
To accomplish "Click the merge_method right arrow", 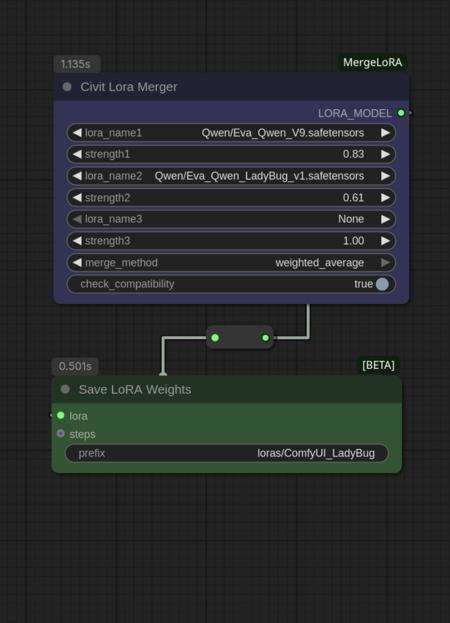I will (385, 263).
